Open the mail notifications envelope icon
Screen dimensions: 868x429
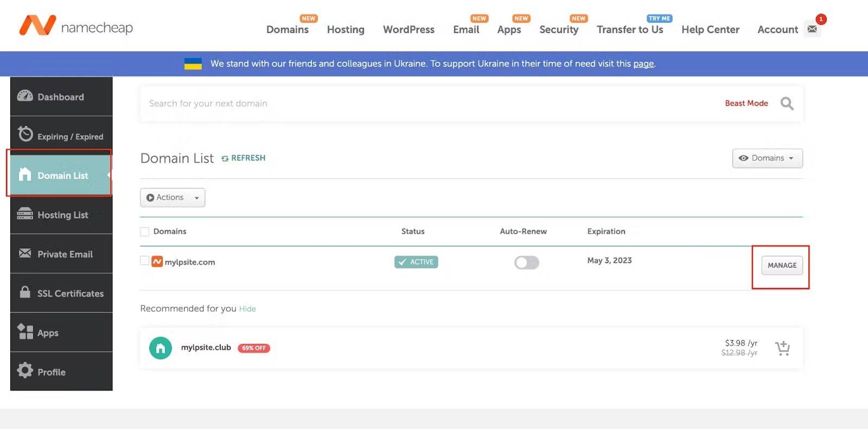click(812, 29)
